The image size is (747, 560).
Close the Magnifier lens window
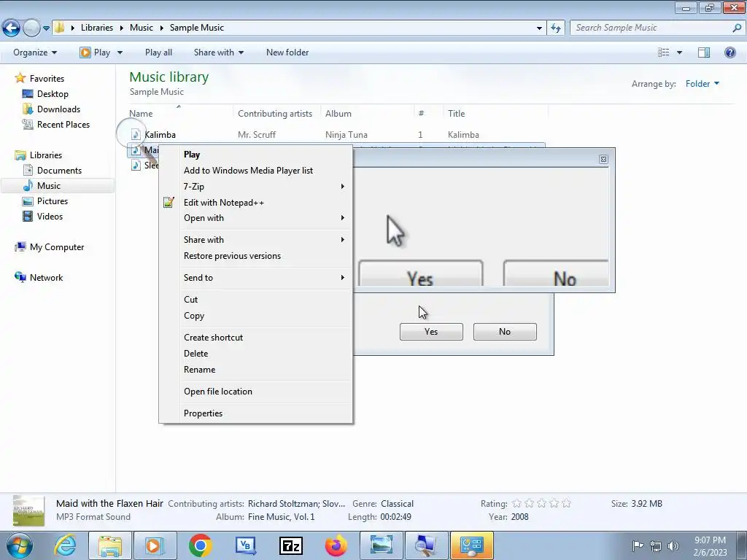[x=603, y=160]
